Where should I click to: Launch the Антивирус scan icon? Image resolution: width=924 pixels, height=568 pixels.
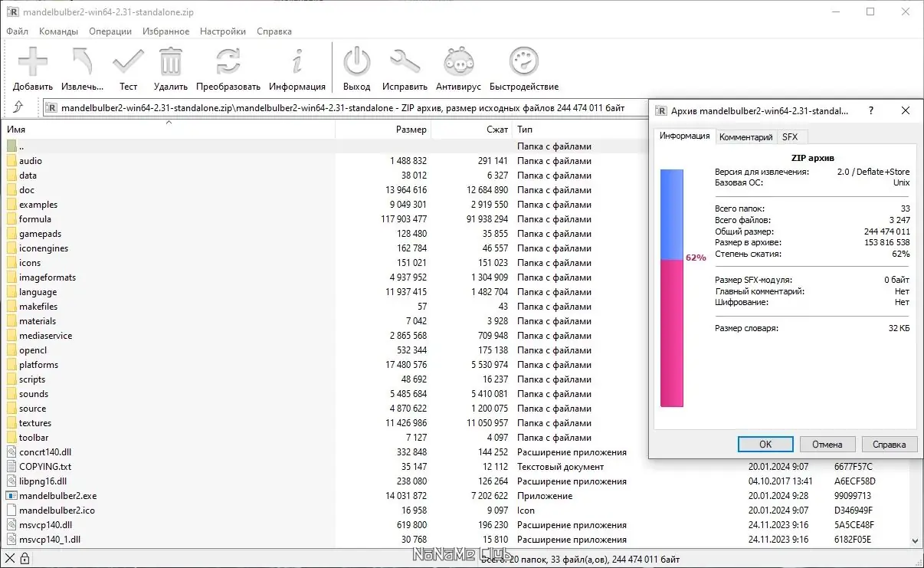click(x=458, y=61)
